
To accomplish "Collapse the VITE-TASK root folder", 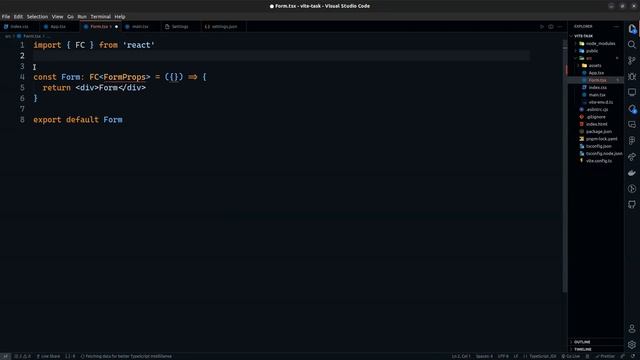I will [596, 36].
